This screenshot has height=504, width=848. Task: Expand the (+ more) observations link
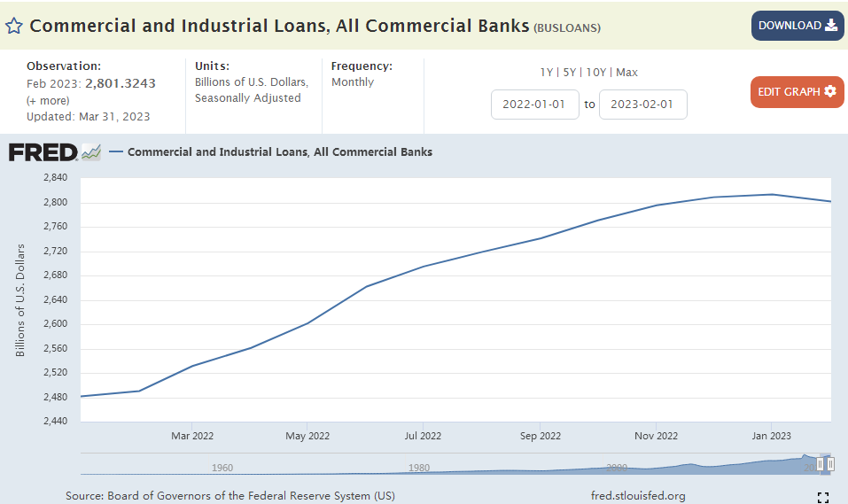[48, 100]
